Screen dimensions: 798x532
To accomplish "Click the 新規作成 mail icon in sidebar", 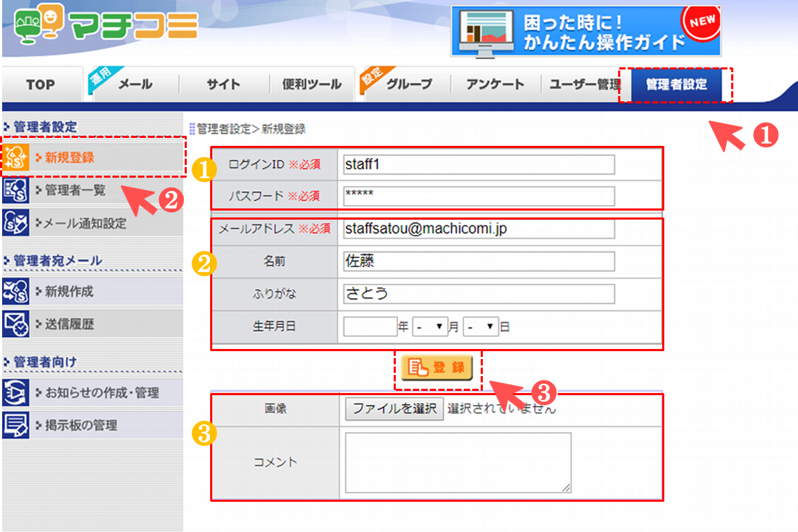I will (x=15, y=291).
